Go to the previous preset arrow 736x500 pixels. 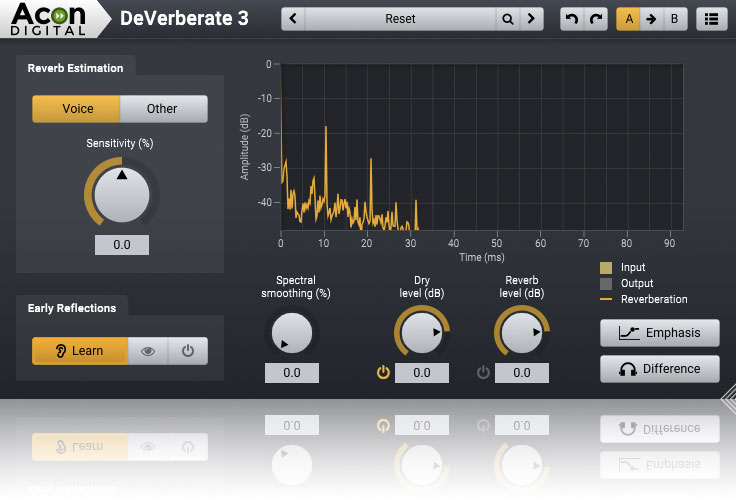294,19
